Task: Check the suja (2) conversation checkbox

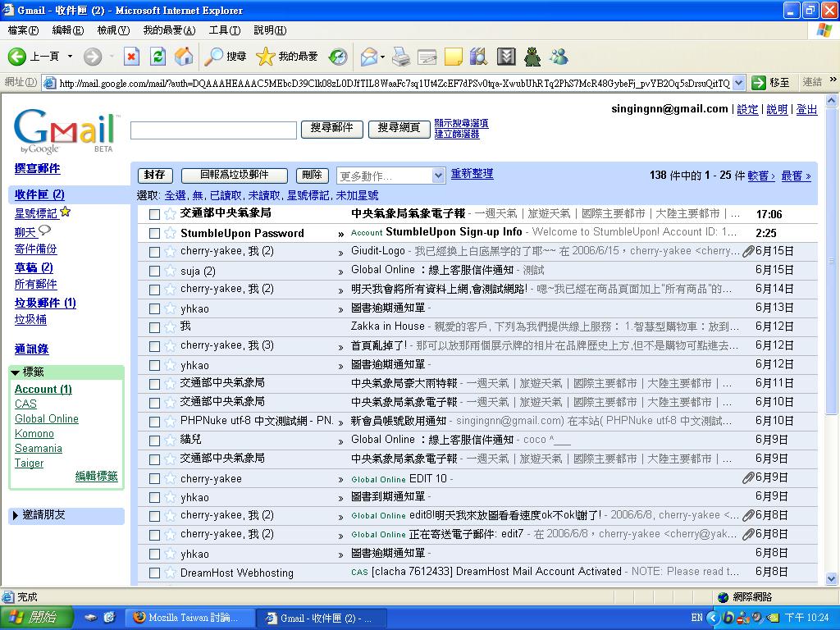Action: [154, 271]
